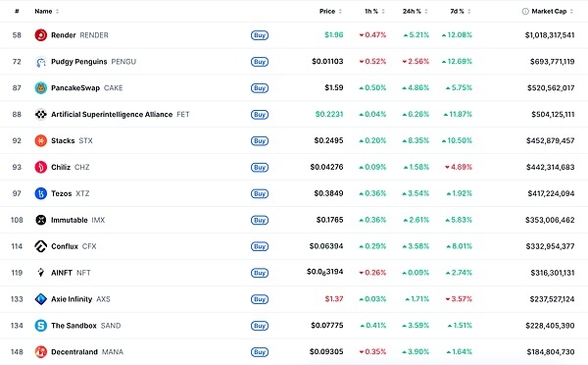Click Buy next to Chiliz
The image size is (588, 365).
(260, 168)
